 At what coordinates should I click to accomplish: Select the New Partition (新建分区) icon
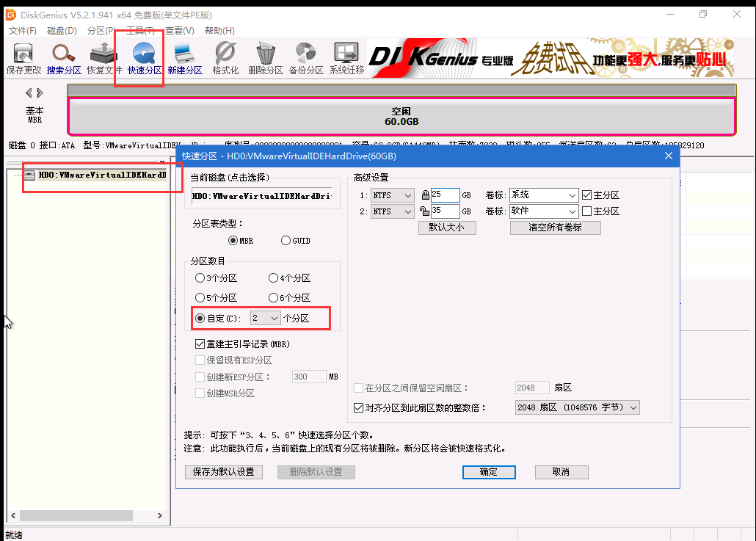[185, 58]
